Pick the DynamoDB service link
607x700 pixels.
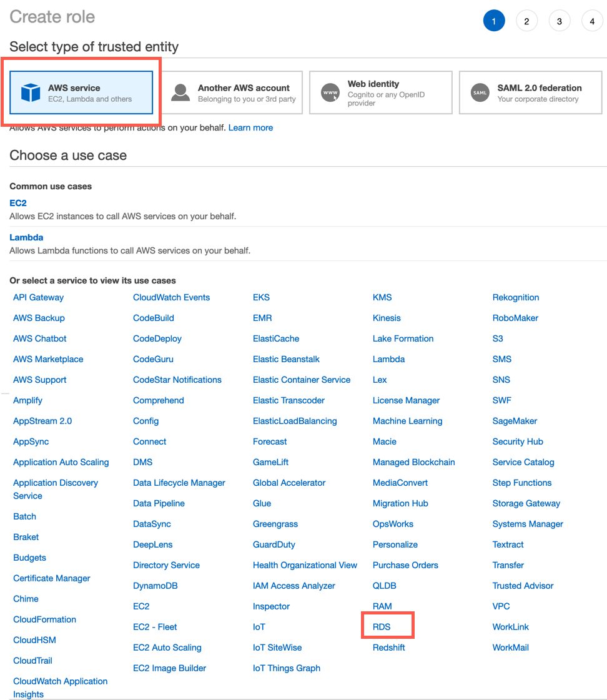(x=155, y=586)
